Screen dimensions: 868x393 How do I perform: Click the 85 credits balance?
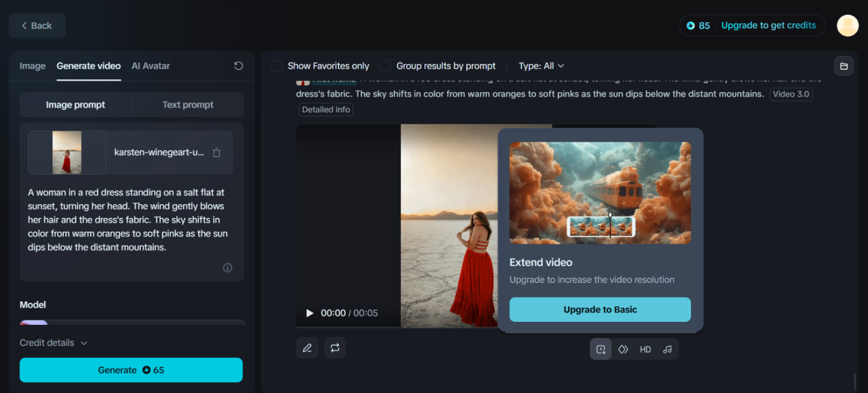click(x=698, y=25)
